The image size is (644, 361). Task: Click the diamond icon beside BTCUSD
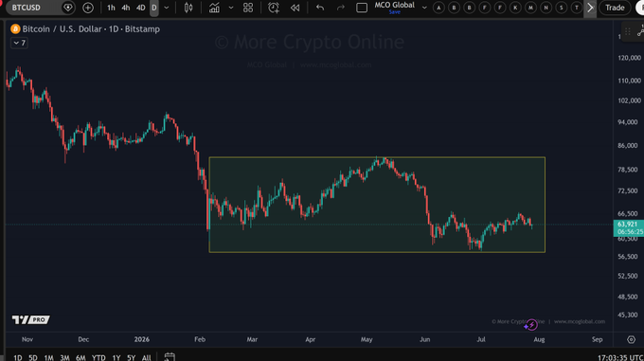(68, 8)
